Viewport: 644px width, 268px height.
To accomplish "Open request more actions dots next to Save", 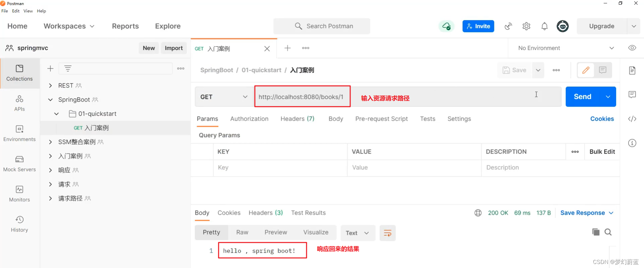I will (x=556, y=70).
